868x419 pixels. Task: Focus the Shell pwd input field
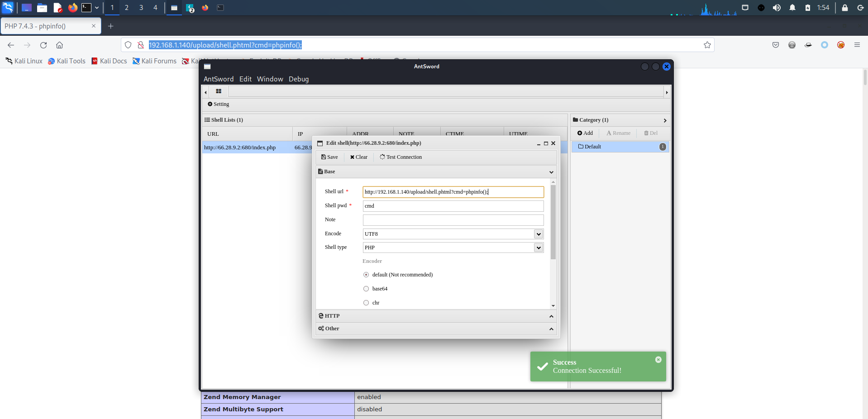[453, 206]
